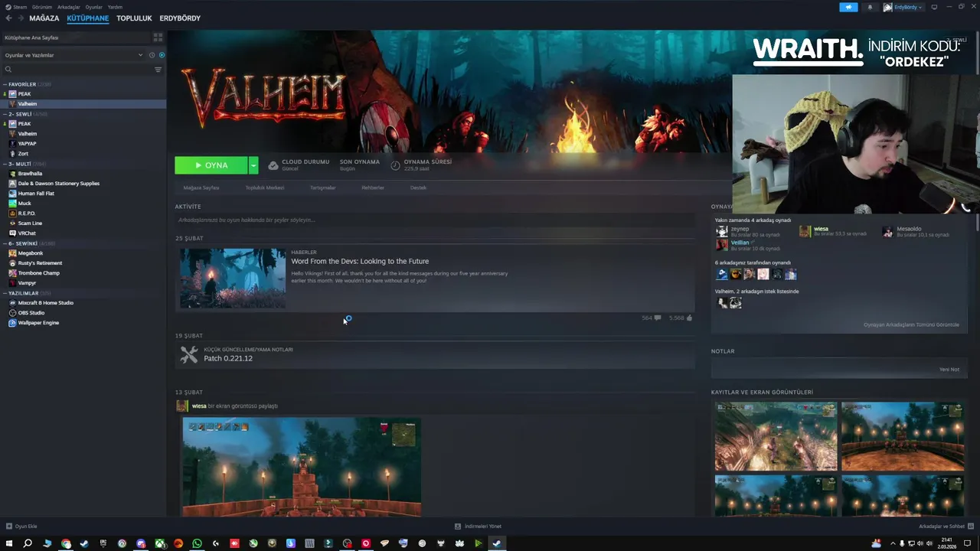Click wiesa's avatar in the 13 Şubat activity
The width and height of the screenshot is (980, 551).
pos(181,406)
